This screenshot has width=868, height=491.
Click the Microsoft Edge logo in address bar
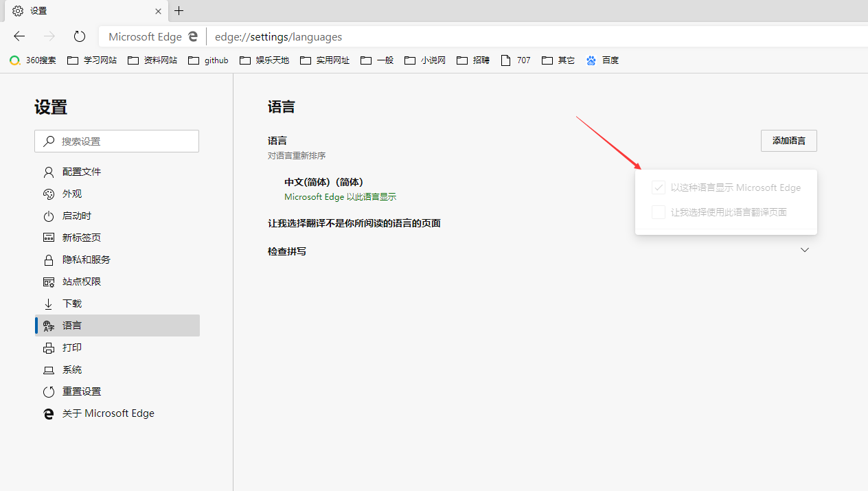(x=194, y=36)
